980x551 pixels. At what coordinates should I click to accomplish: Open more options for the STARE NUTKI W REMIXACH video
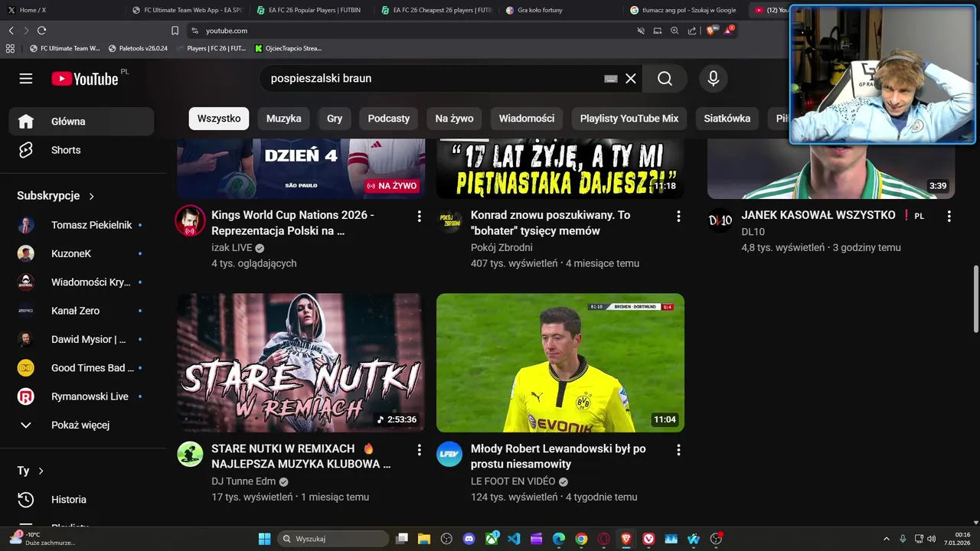419,450
